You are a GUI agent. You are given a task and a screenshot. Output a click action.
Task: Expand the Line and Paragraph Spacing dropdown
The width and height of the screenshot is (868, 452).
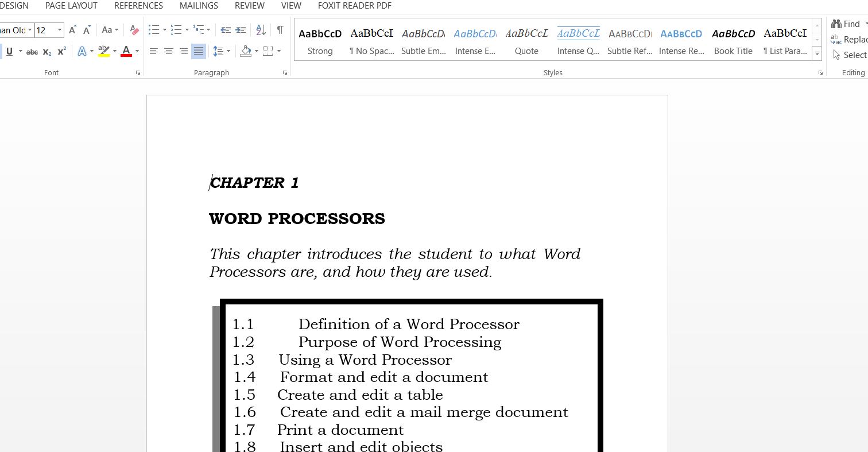[x=228, y=51]
